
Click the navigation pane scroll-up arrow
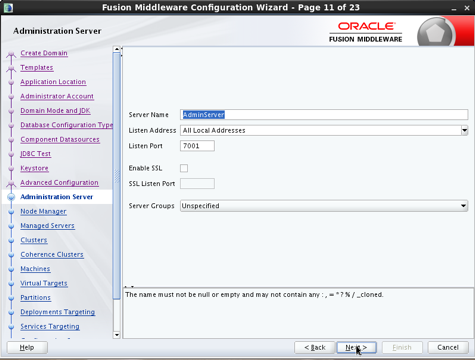(117, 49)
